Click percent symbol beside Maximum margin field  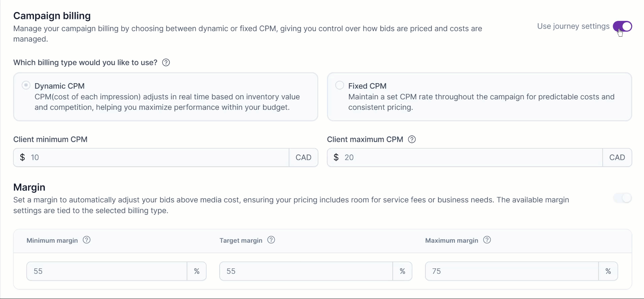608,271
